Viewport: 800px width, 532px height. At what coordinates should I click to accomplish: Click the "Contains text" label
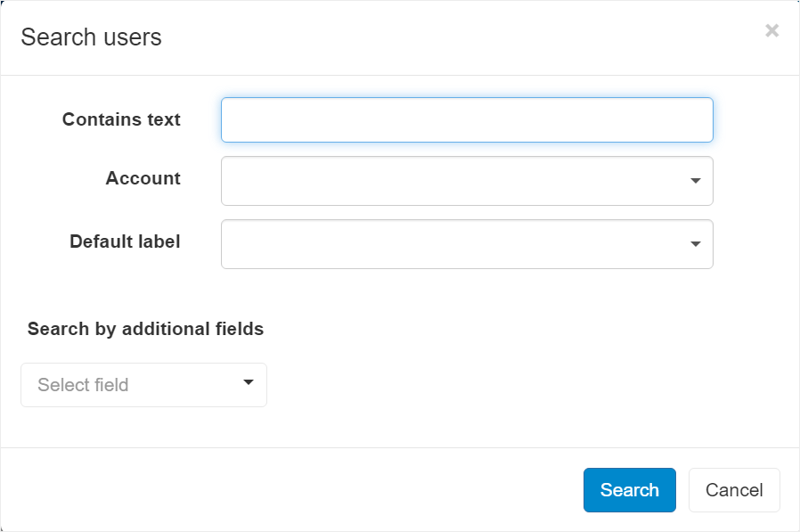[121, 119]
